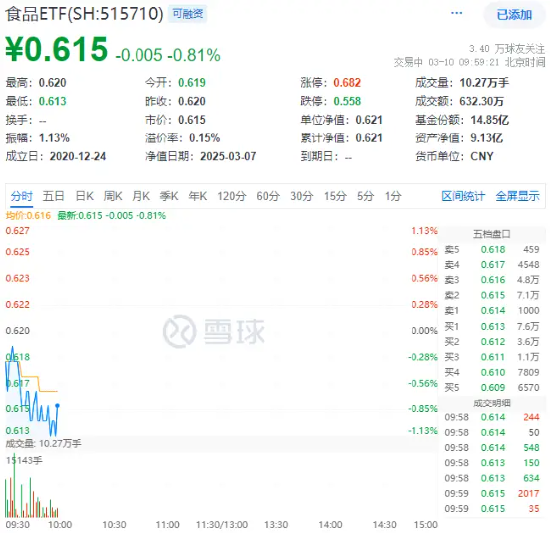Switch to the 日K tab
The width and height of the screenshot is (550, 534).
point(85,196)
